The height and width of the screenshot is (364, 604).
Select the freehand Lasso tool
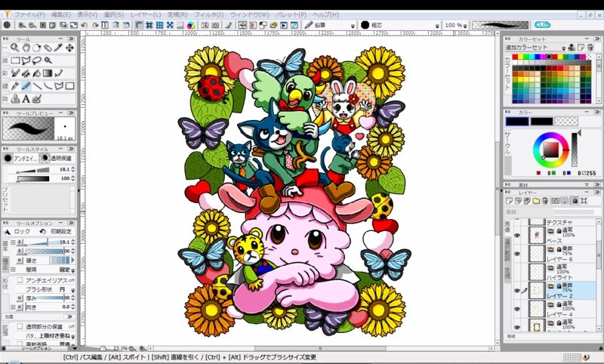pyautogui.click(x=36, y=60)
